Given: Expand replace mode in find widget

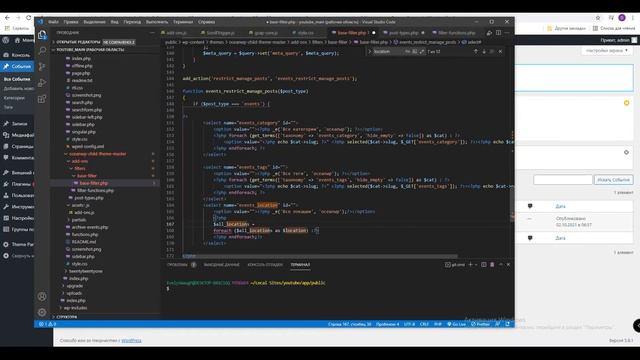Looking at the screenshot, I should [x=370, y=51].
